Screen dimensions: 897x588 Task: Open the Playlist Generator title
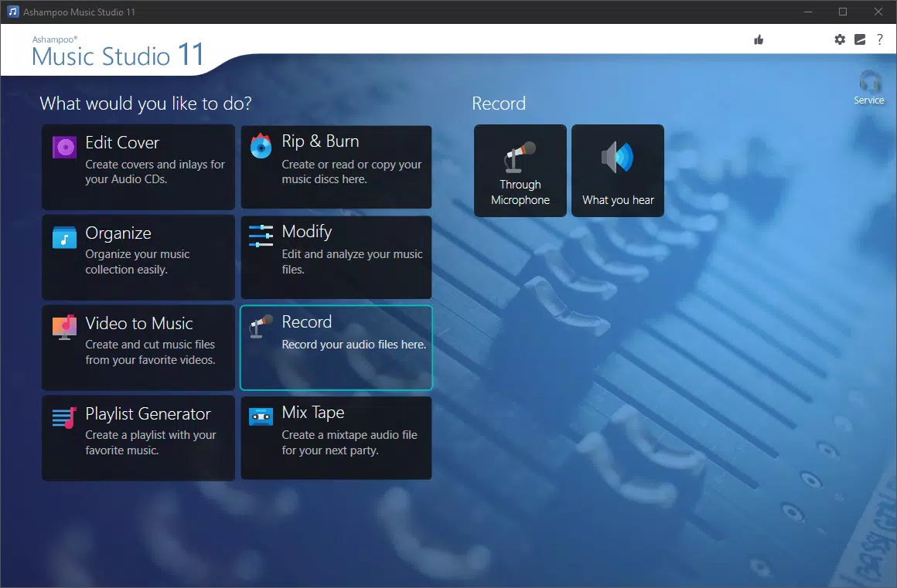[148, 413]
